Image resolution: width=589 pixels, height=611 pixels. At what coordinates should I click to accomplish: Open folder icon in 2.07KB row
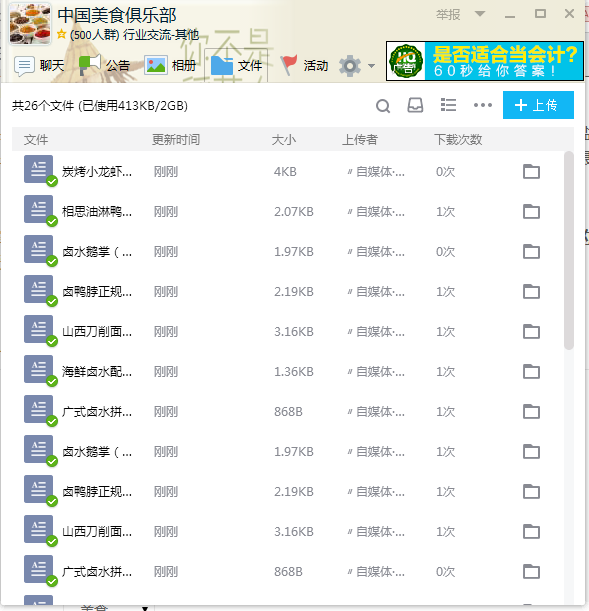click(531, 212)
